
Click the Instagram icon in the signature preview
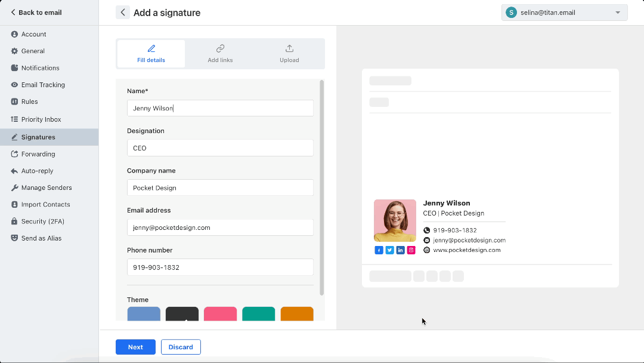click(411, 250)
